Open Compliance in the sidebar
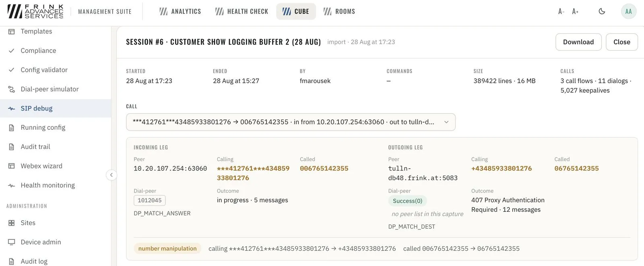Viewport: 644px width, 266px height. click(56, 51)
